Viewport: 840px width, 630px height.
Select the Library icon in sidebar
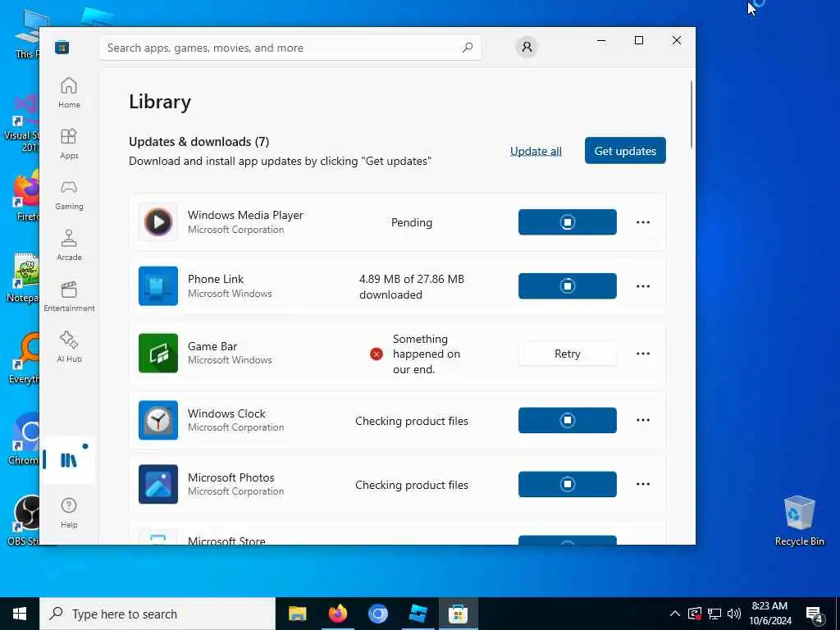click(x=69, y=459)
